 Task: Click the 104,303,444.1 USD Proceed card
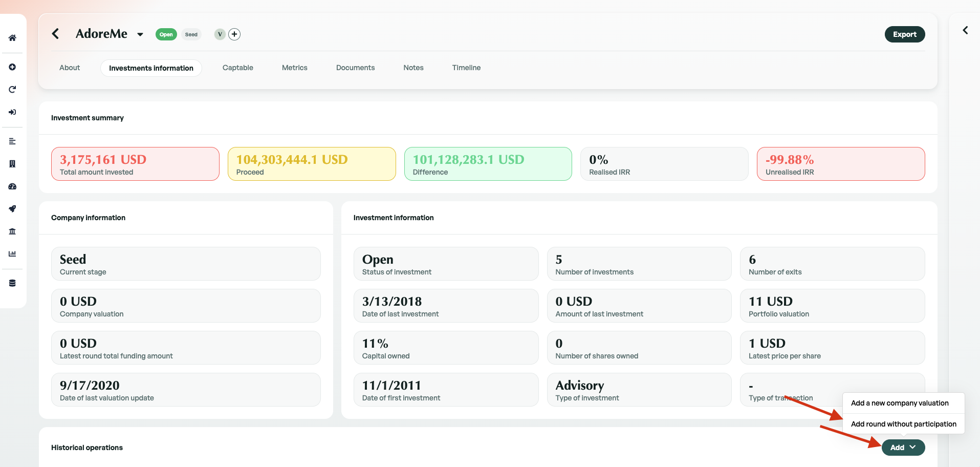[312, 164]
